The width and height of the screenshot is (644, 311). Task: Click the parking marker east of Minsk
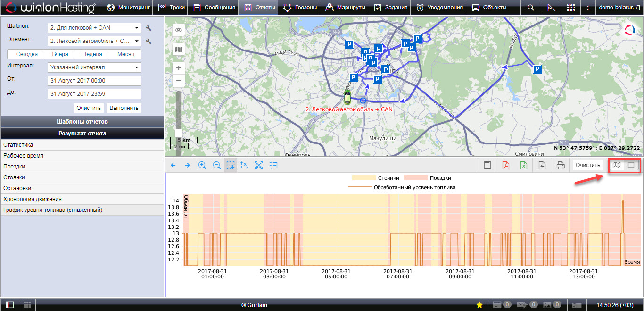[x=537, y=69]
